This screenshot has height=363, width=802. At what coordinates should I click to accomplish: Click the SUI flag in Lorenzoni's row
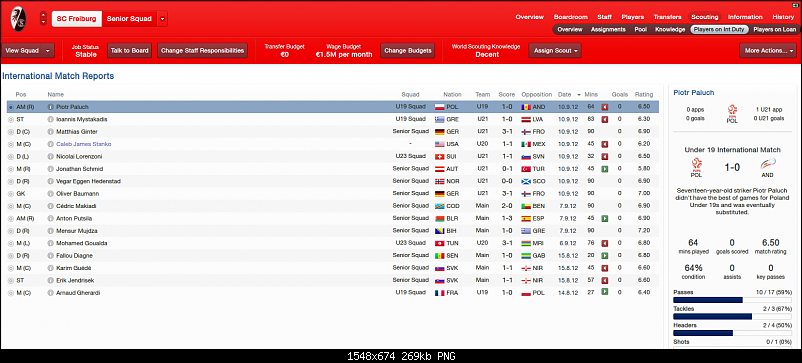point(439,156)
